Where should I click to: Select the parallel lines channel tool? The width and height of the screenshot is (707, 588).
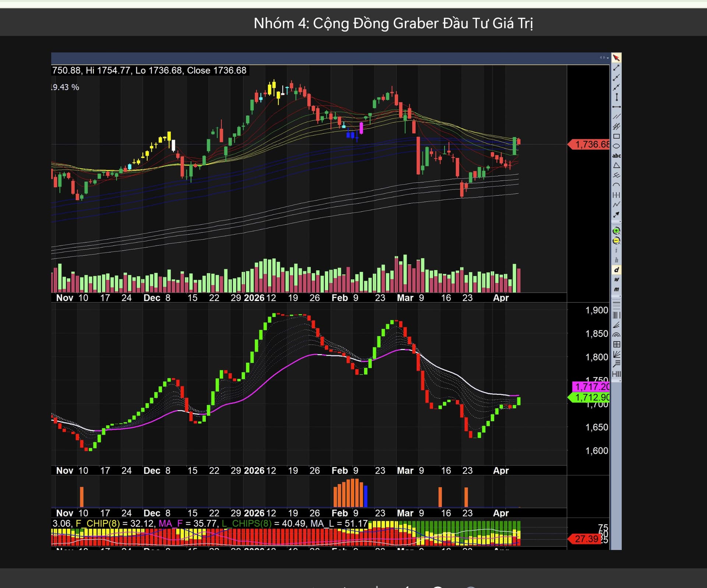tap(616, 117)
